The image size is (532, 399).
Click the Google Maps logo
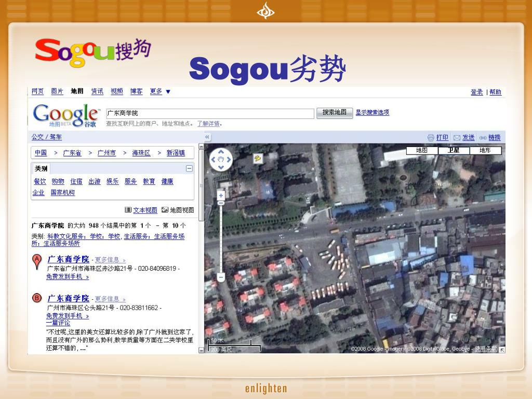click(x=66, y=116)
